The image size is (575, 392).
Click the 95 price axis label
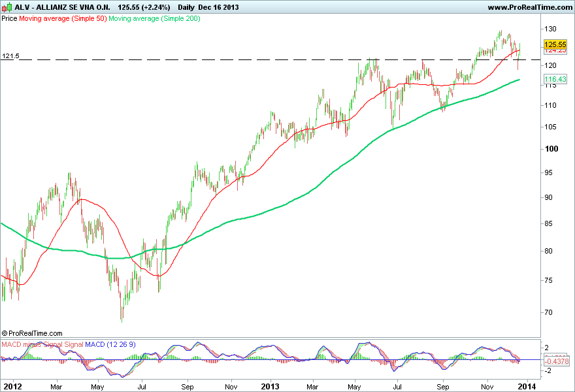pyautogui.click(x=548, y=172)
